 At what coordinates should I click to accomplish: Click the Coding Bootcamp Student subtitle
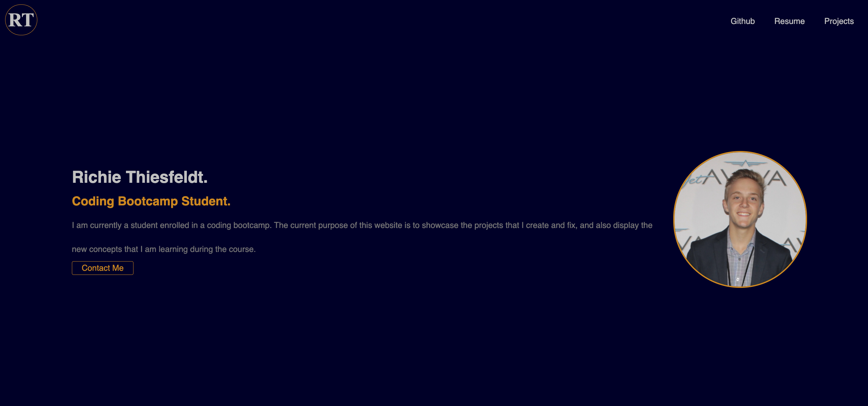(x=151, y=201)
